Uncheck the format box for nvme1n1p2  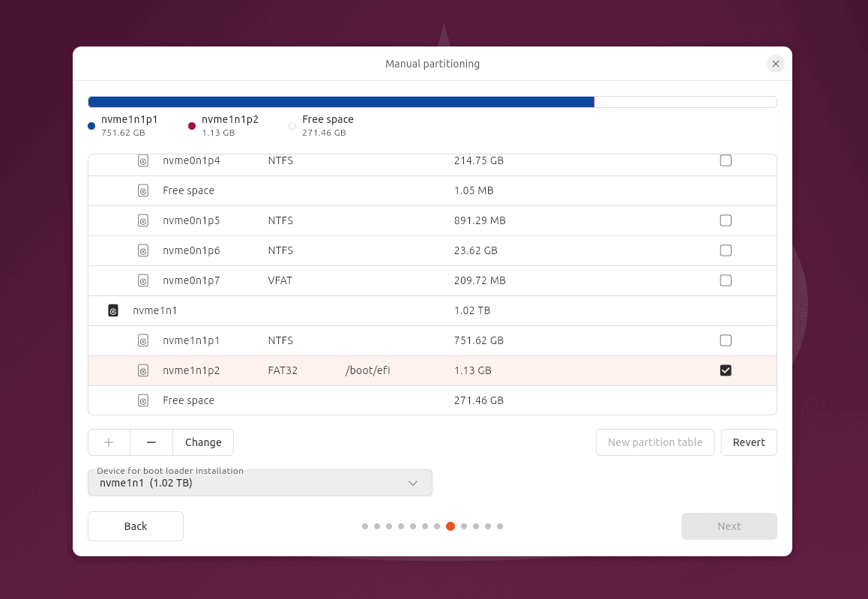tap(726, 370)
